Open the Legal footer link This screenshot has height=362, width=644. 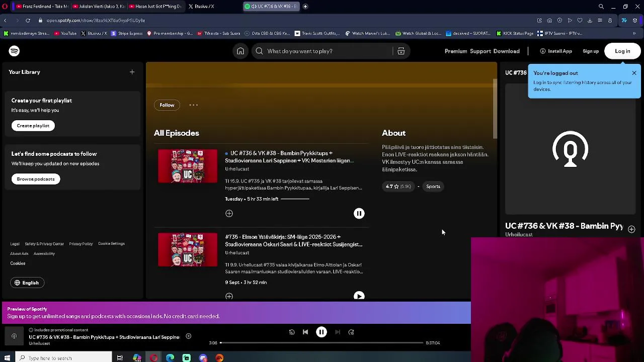click(15, 244)
